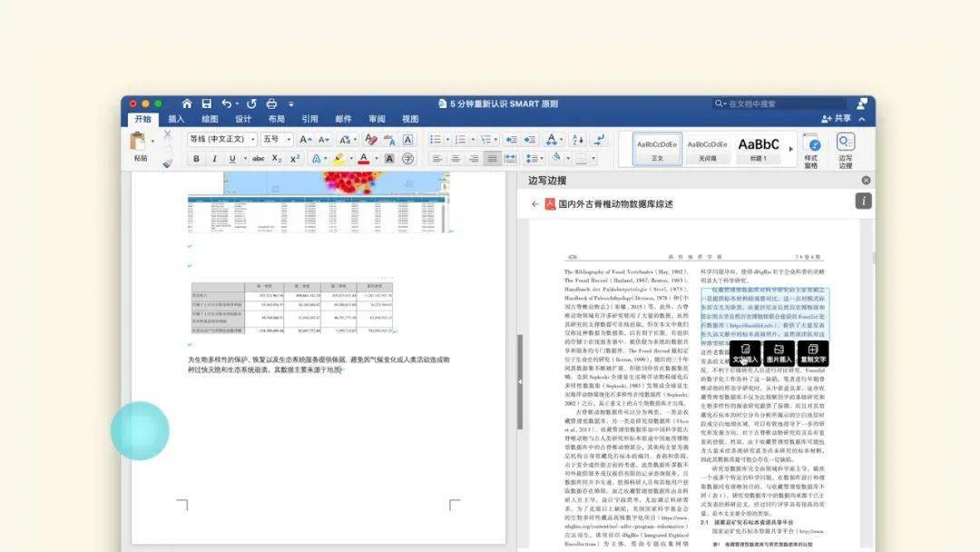980x552 pixels.
Task: Open the font size dropdown 五号
Action: (276, 140)
